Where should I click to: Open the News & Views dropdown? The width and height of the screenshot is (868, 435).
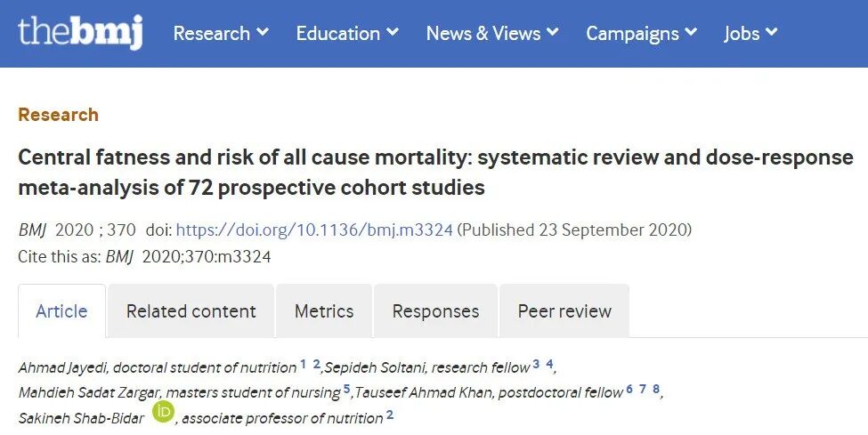pyautogui.click(x=492, y=34)
